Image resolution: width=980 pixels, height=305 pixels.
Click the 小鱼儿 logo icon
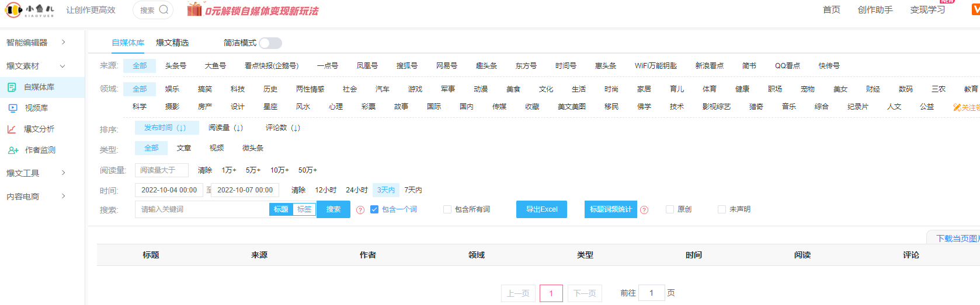(14, 10)
